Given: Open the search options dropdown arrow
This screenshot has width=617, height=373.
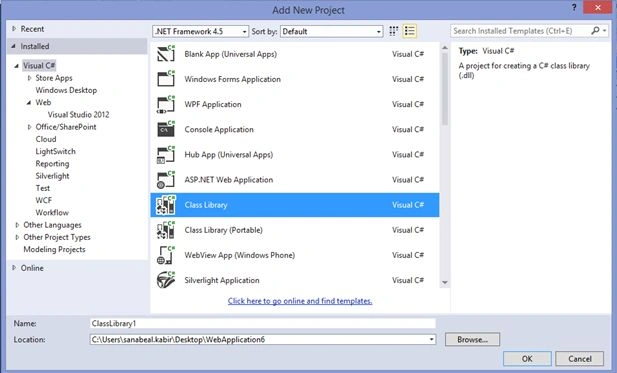Looking at the screenshot, I should [604, 31].
